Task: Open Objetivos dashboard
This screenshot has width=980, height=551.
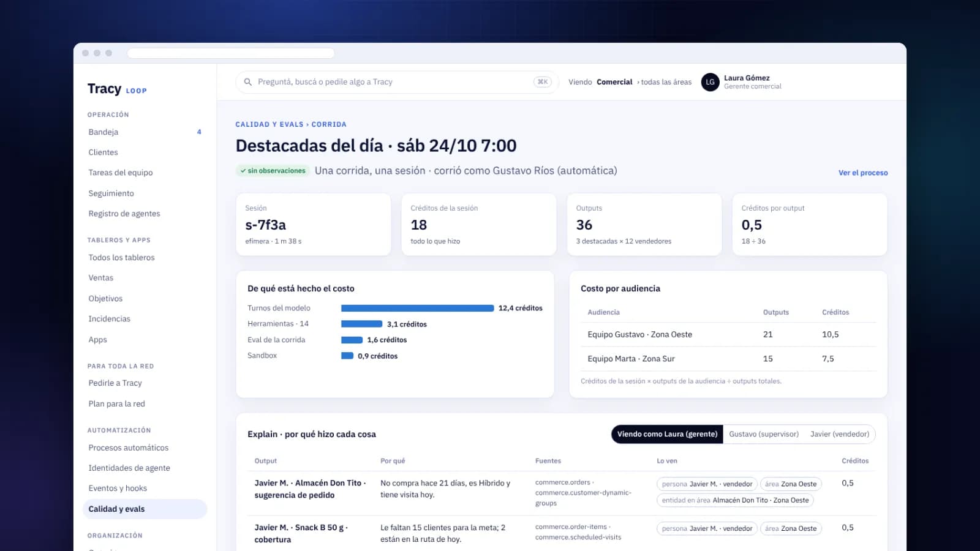Action: tap(145, 299)
